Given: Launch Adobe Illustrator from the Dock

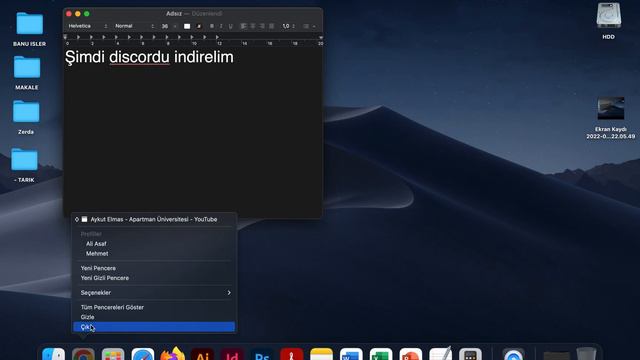Looking at the screenshot, I should pyautogui.click(x=202, y=354).
